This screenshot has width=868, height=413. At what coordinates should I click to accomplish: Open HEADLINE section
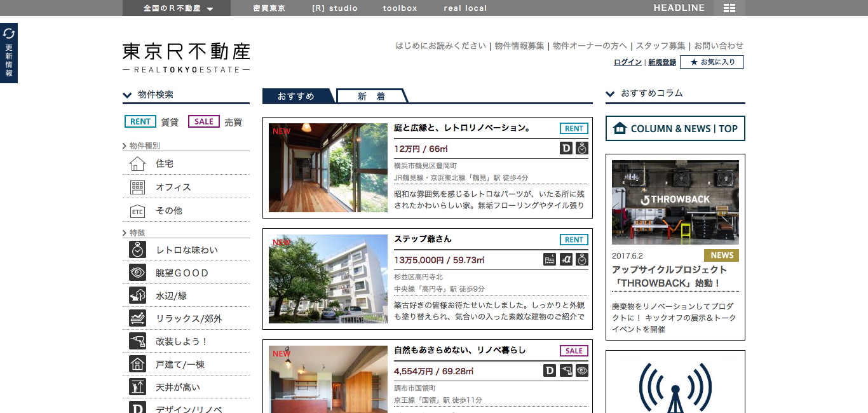tap(679, 8)
